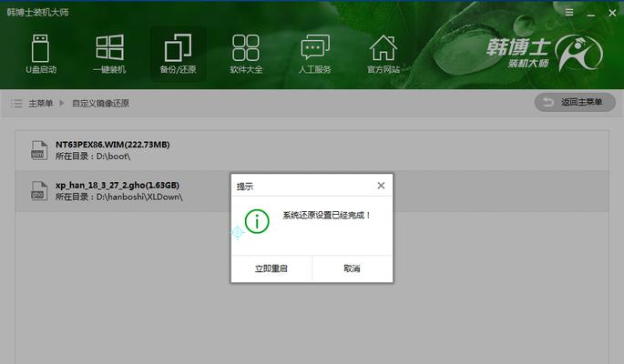Minimize the 韩博士装机大师 window
Image resolution: width=624 pixels, height=364 pixels.
tap(591, 14)
